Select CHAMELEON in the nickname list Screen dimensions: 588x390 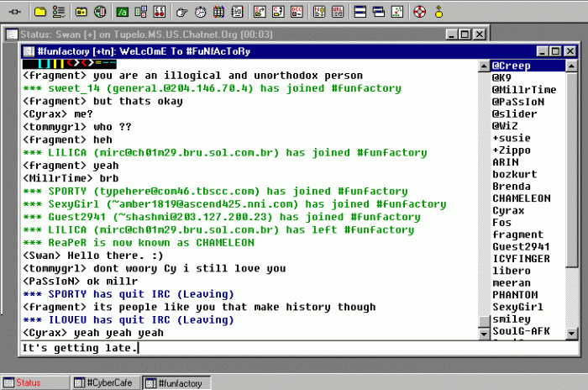click(x=521, y=198)
